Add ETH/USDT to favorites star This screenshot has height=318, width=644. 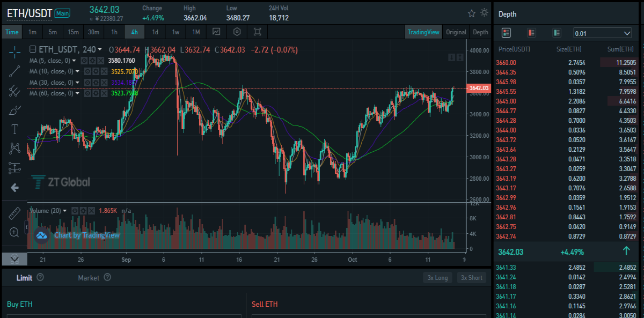[472, 13]
